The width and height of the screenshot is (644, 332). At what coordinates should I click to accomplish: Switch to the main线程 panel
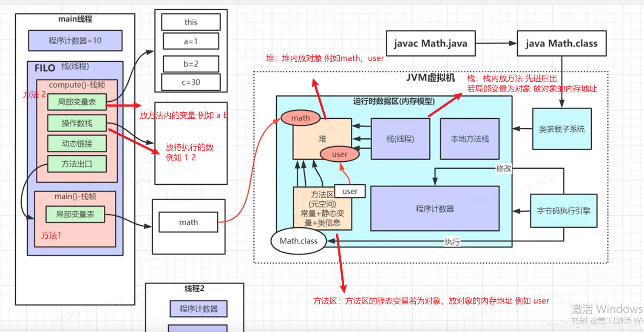pyautogui.click(x=75, y=19)
